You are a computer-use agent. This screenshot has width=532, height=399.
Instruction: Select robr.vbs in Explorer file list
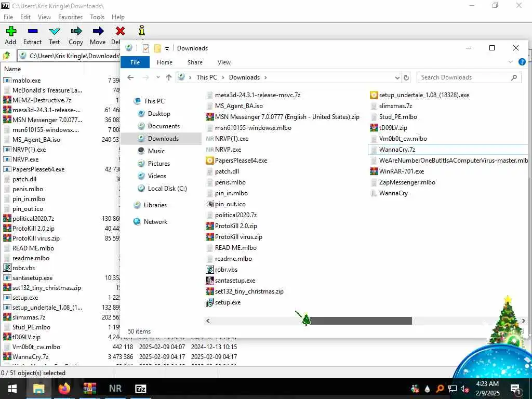point(222,270)
